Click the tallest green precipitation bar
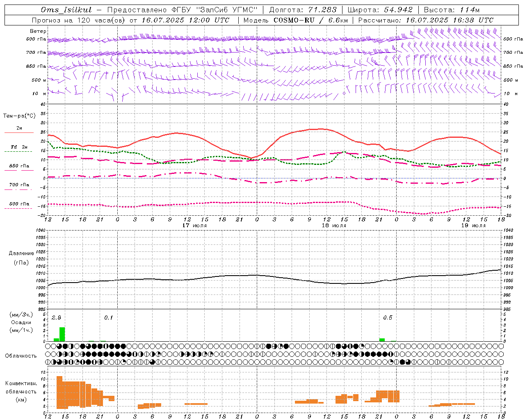 point(62,334)
